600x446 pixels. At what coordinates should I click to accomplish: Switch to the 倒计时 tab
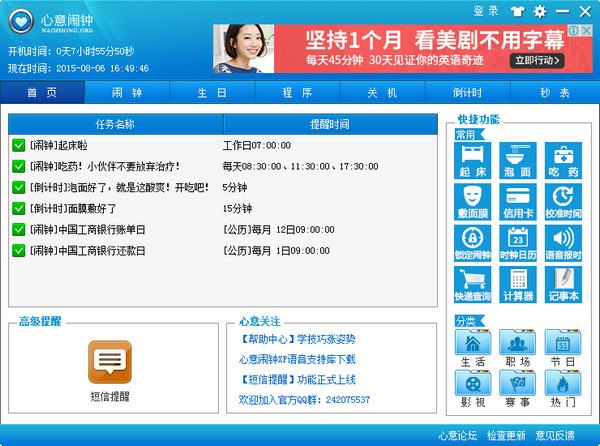pos(467,92)
